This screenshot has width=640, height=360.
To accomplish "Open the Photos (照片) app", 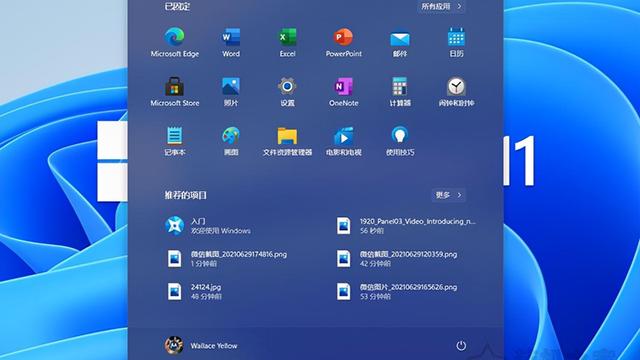I will 231,92.
